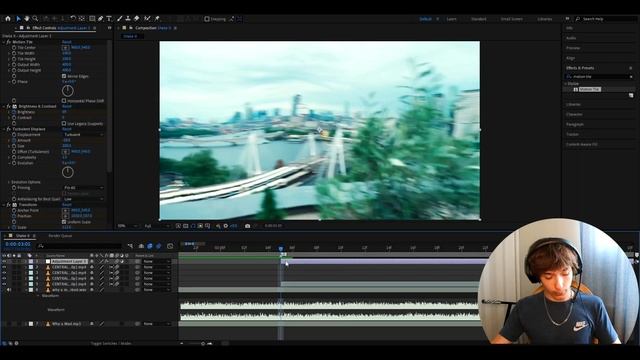Select the Hand tool
Image resolution: width=640 pixels, height=360 pixels.
pyautogui.click(x=27, y=18)
